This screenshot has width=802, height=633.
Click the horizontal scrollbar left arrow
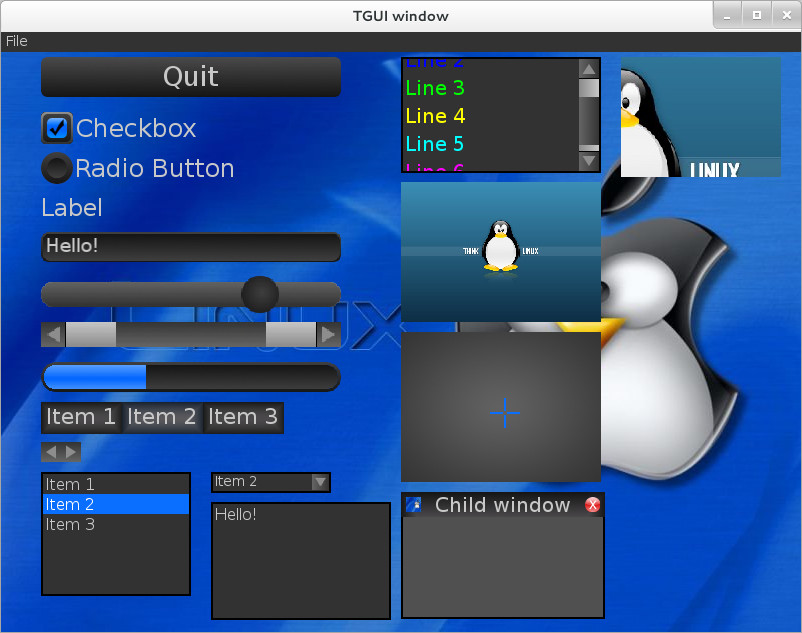click(x=53, y=335)
